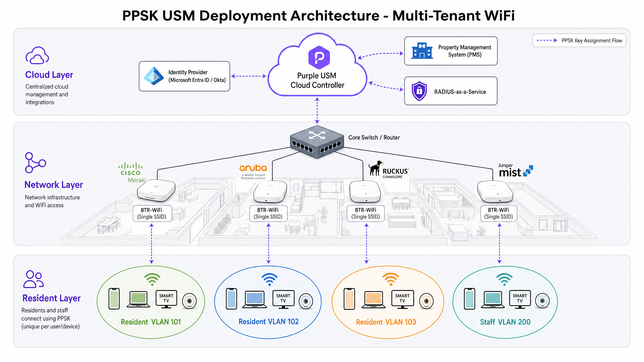
Task: Select the Cisco Meraki access point
Action: click(156, 190)
